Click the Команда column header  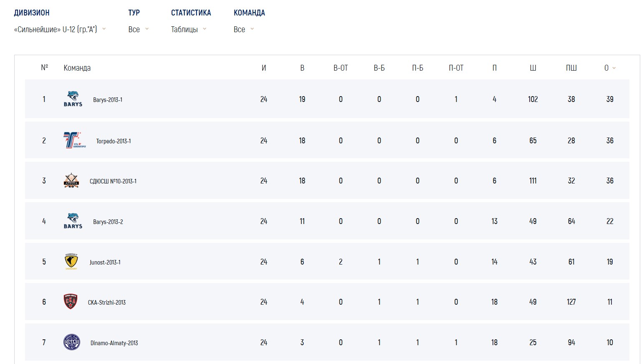click(77, 68)
